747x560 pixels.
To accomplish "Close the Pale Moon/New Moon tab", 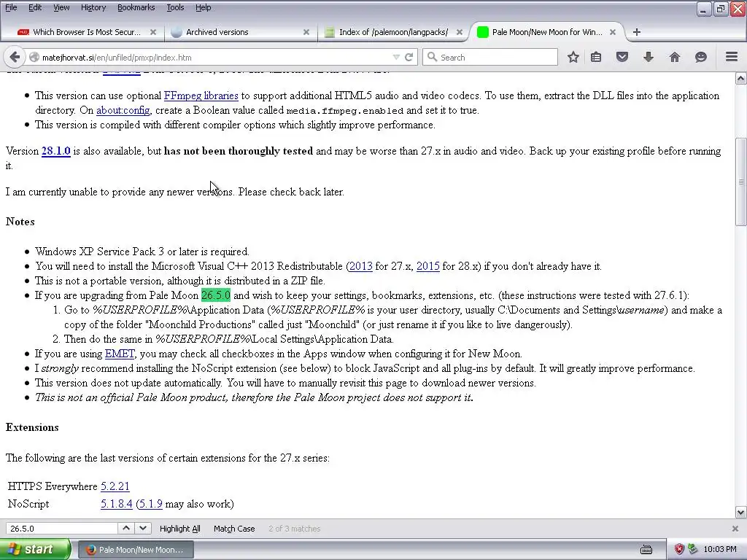I will [x=613, y=32].
